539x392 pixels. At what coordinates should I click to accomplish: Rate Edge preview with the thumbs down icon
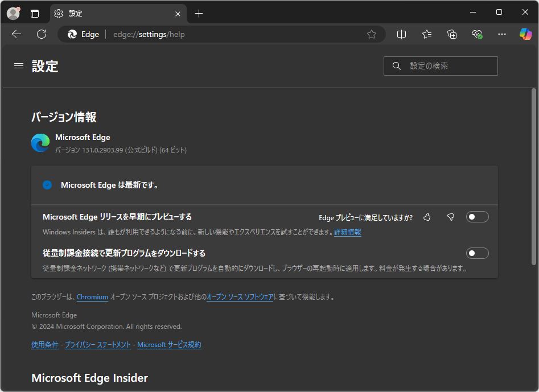(x=450, y=217)
